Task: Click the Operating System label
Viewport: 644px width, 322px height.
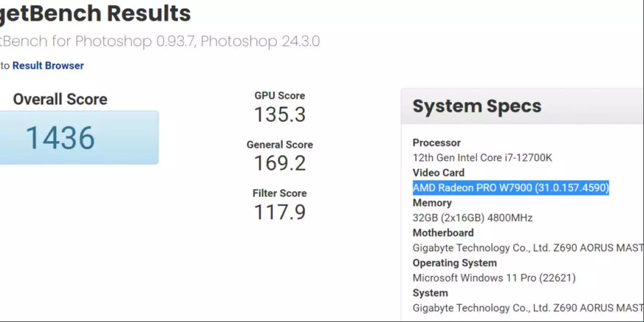Action: pyautogui.click(x=454, y=263)
